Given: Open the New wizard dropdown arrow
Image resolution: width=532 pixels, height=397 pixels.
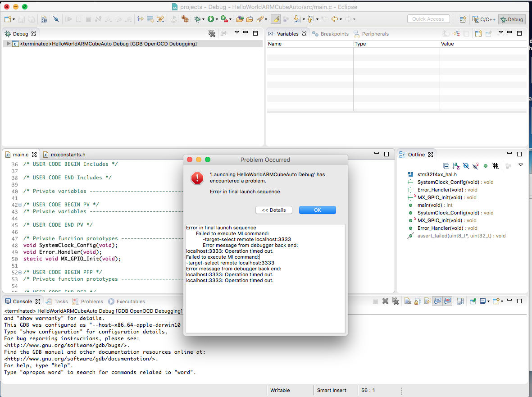Looking at the screenshot, I should [14, 19].
